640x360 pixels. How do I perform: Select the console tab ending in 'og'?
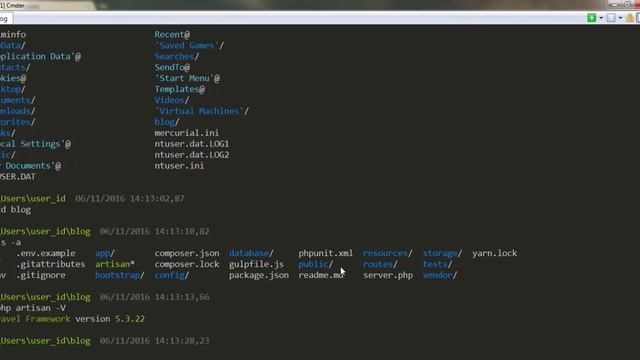6,19
